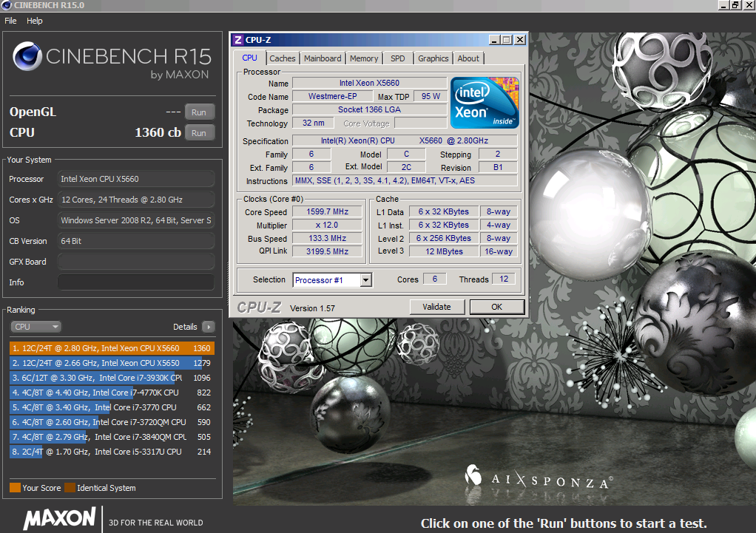756x533 pixels.
Task: Click the GFX Board field
Action: pyautogui.click(x=136, y=262)
